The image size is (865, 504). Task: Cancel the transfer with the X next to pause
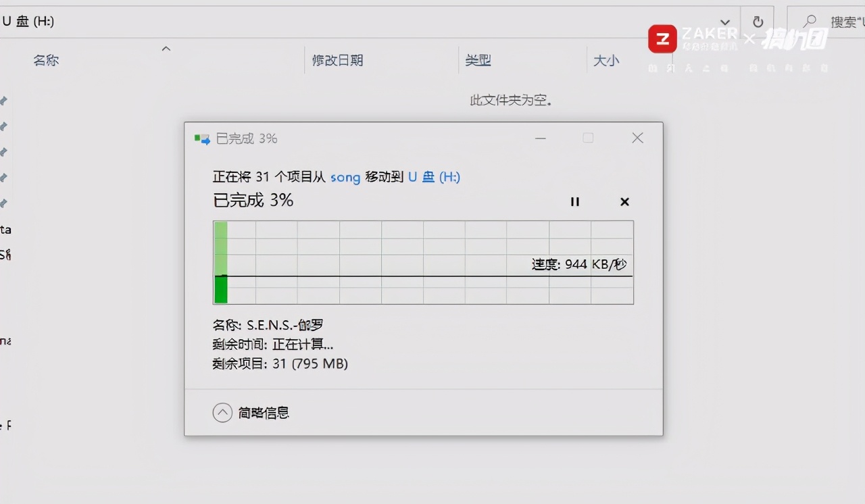coord(624,201)
